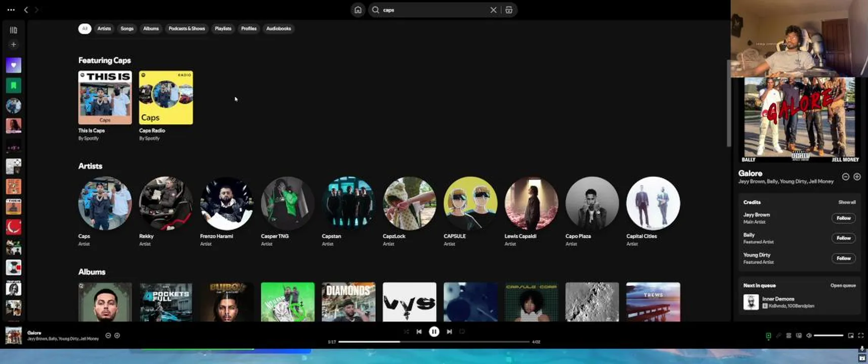Open the CAPSULE artist profile
The height and width of the screenshot is (364, 868).
point(470,211)
